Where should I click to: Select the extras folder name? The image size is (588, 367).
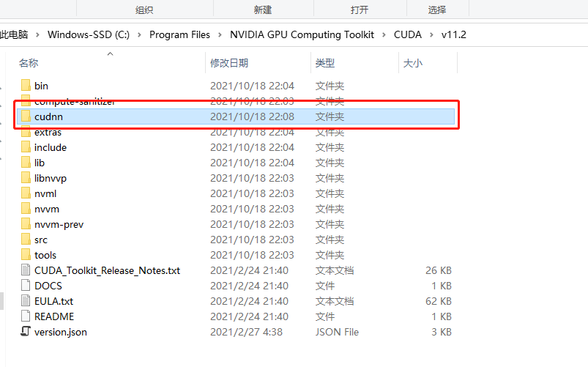coord(48,132)
